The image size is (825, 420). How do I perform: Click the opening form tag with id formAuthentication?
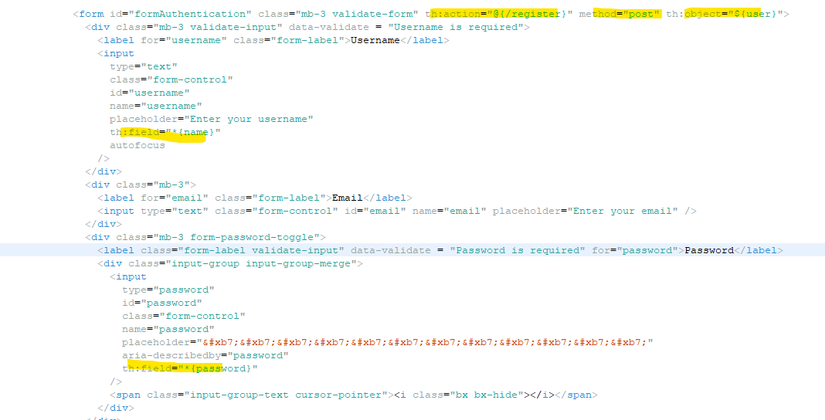pos(431,14)
